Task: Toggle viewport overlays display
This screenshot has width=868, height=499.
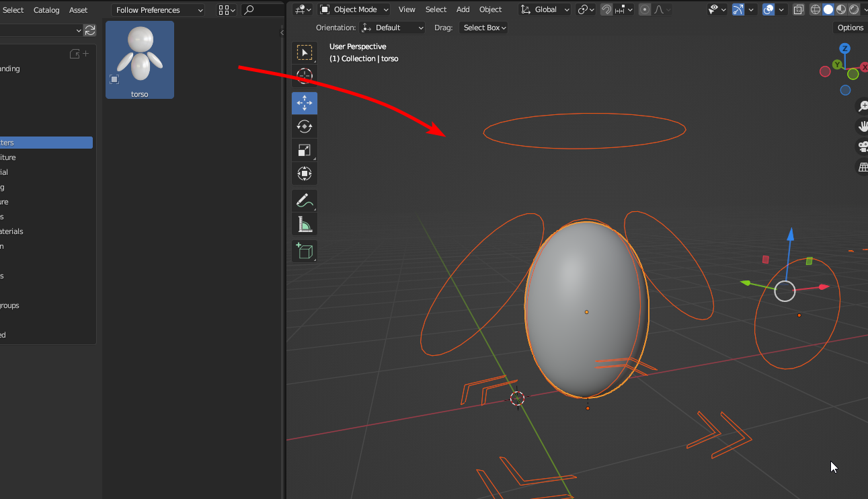Action: coord(768,9)
